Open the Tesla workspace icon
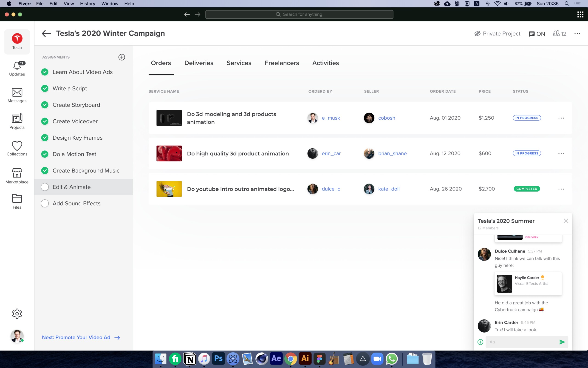Screen dimensions: 588x368 (17, 41)
